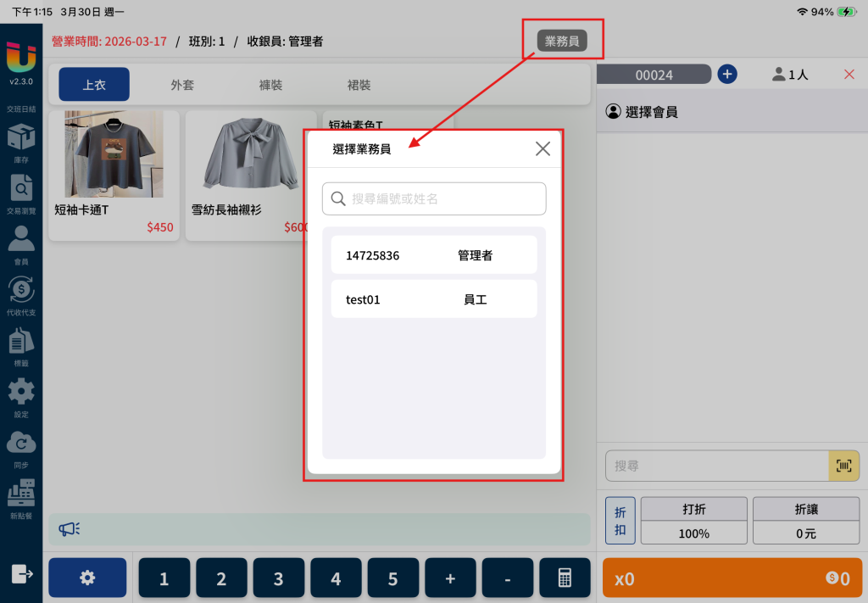Open 交易瀏覽 transaction browse icon
Image resolution: width=868 pixels, height=603 pixels.
(21, 188)
